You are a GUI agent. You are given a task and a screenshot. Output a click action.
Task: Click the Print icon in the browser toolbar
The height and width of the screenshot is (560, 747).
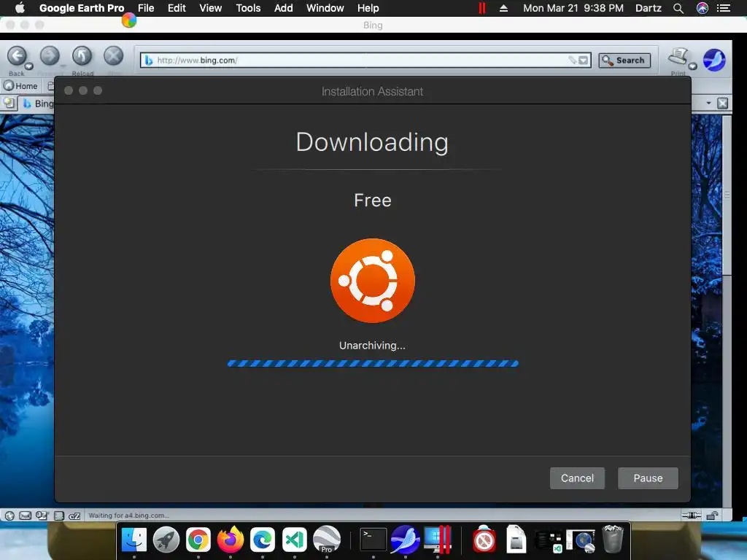678,57
